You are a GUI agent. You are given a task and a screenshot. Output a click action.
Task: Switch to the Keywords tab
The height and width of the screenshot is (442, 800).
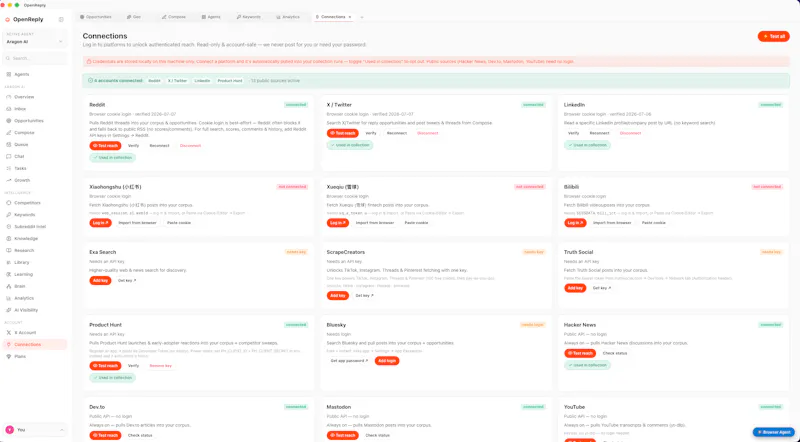coord(248,17)
